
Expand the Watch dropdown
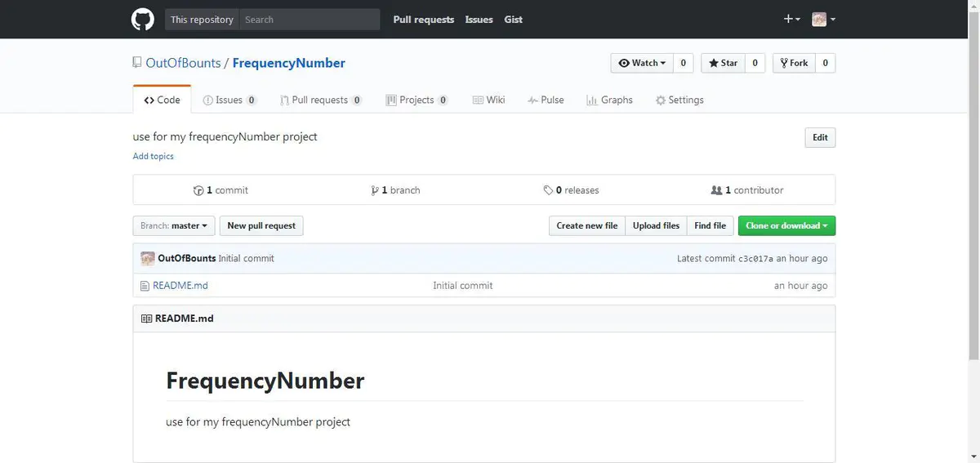click(642, 63)
